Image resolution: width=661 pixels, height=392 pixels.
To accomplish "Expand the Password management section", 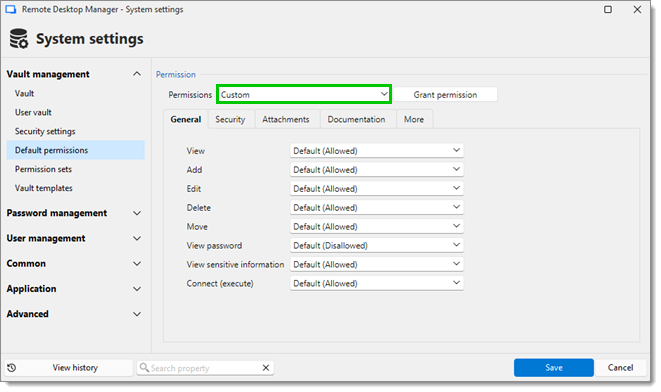I will 137,213.
